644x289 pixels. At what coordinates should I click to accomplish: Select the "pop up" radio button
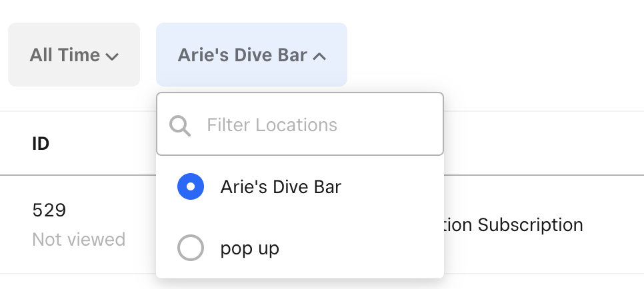(x=191, y=248)
